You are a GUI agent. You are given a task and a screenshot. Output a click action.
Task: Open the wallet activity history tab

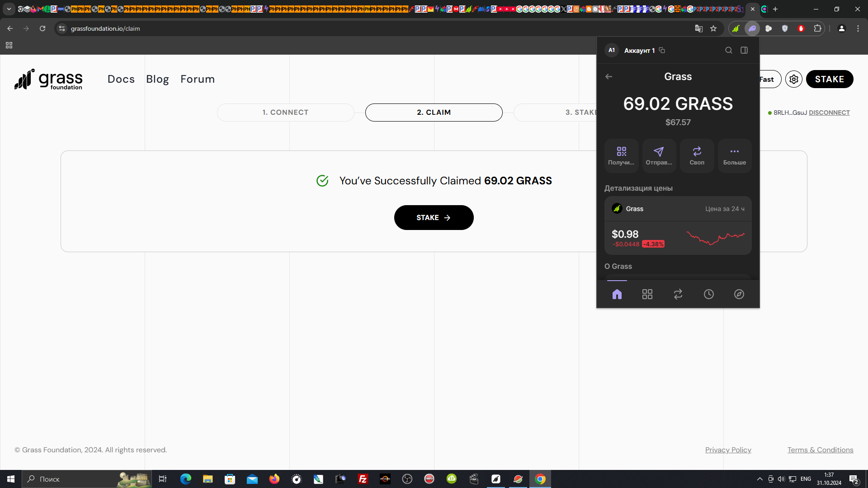point(709,294)
